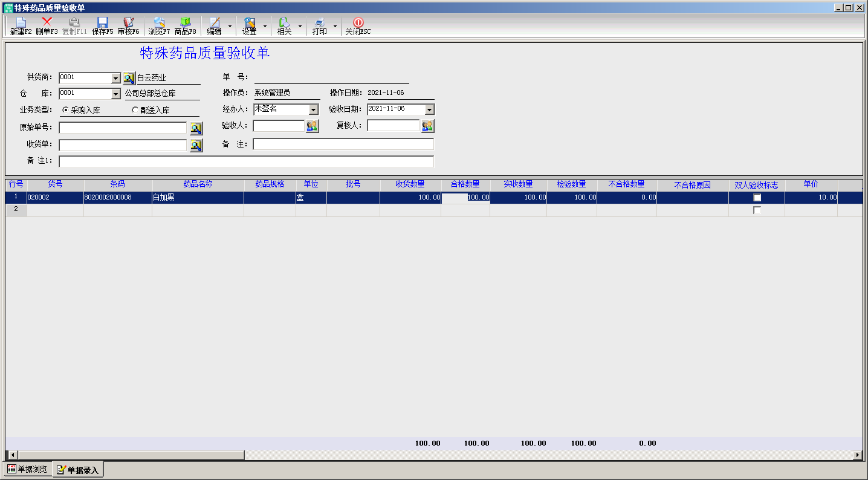The height and width of the screenshot is (480, 868).
Task: Check 双人验收标志 box in row 1
Action: (757, 198)
